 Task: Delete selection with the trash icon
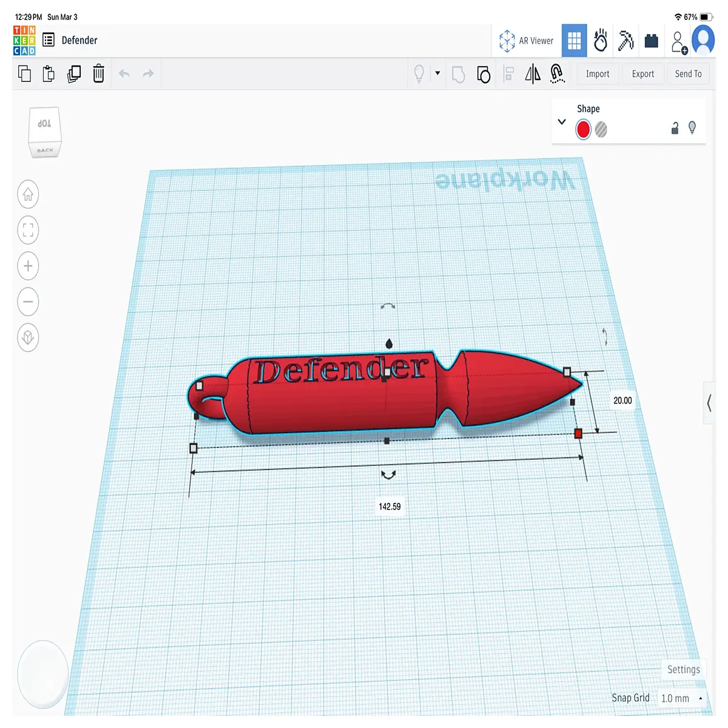click(x=98, y=74)
